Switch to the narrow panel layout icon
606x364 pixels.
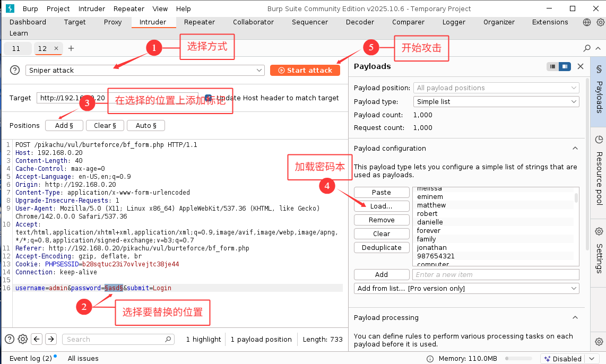tap(552, 66)
